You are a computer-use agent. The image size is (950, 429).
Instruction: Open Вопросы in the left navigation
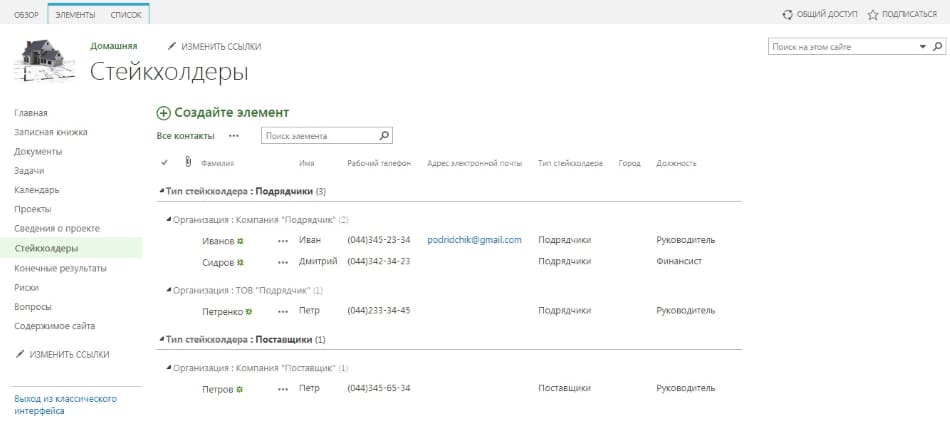33,307
